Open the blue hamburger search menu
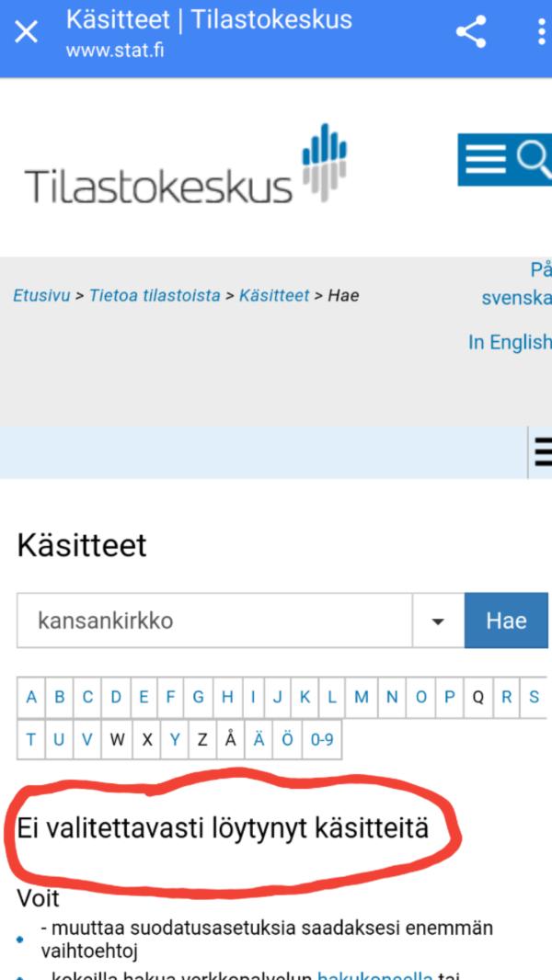Screen dimensions: 552x980 [x=504, y=160]
